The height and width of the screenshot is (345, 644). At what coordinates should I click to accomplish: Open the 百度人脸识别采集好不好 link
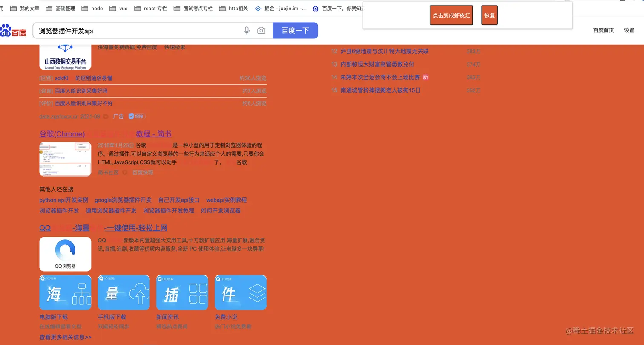click(x=83, y=104)
